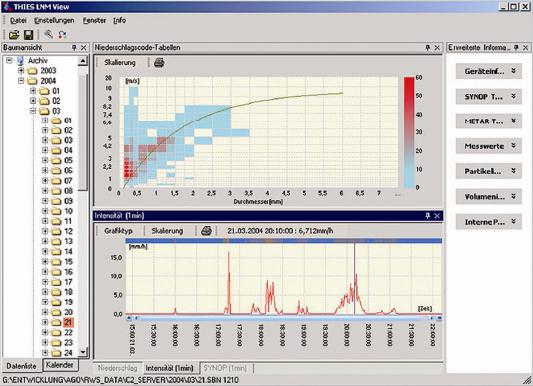
Task: Switch to the Kalender tab
Action: tap(60, 365)
